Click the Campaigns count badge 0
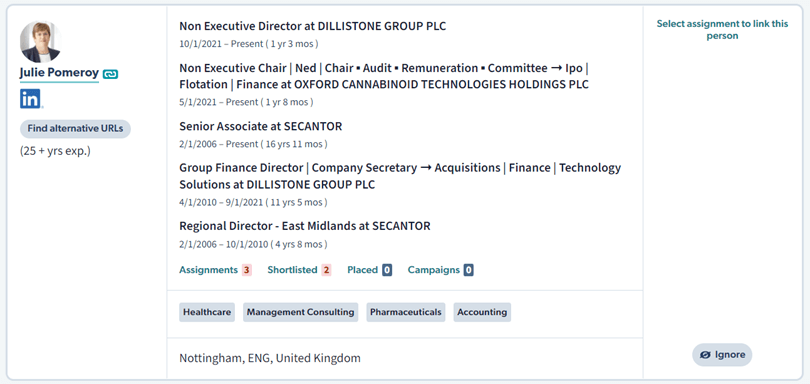The image size is (810, 384). (x=469, y=270)
